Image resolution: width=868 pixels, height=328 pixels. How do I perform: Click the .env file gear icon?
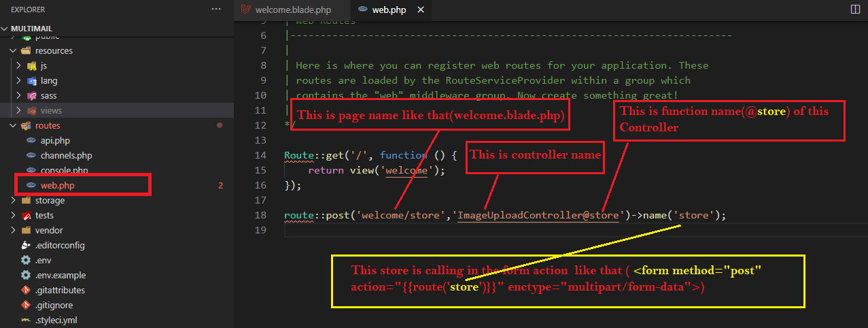[26, 261]
